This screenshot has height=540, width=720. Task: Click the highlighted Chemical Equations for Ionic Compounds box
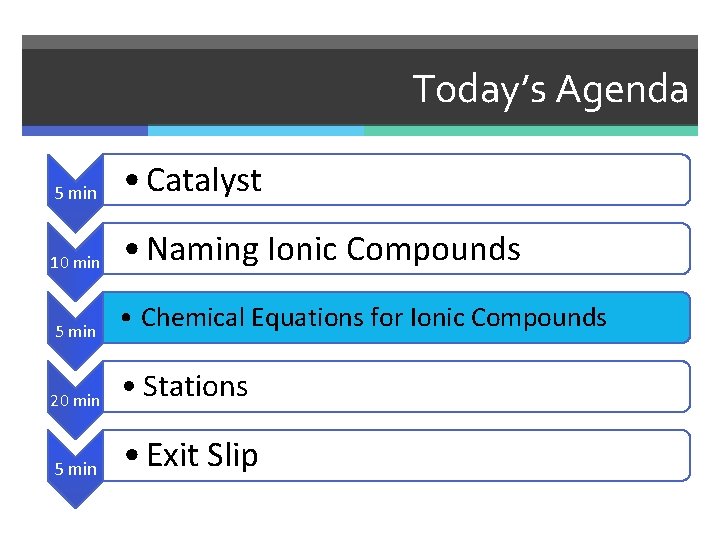pyautogui.click(x=397, y=317)
